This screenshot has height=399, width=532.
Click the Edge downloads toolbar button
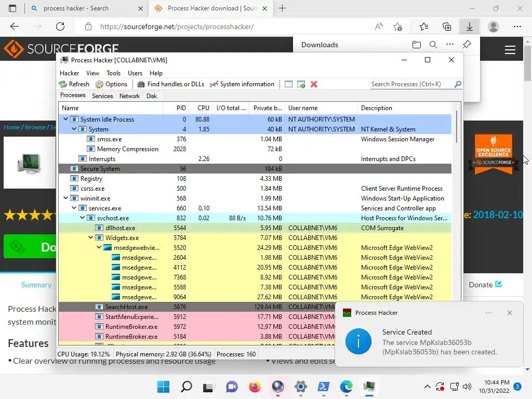tap(470, 26)
